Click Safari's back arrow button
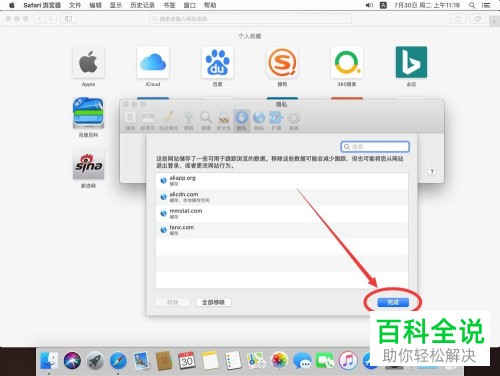Screen dimensions: 500x376 pyautogui.click(x=39, y=19)
